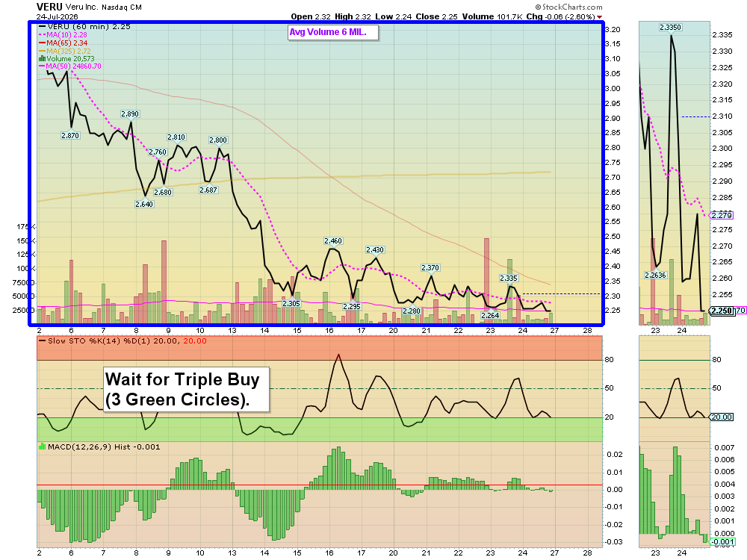Click the 2.800 peak price label

click(218, 140)
